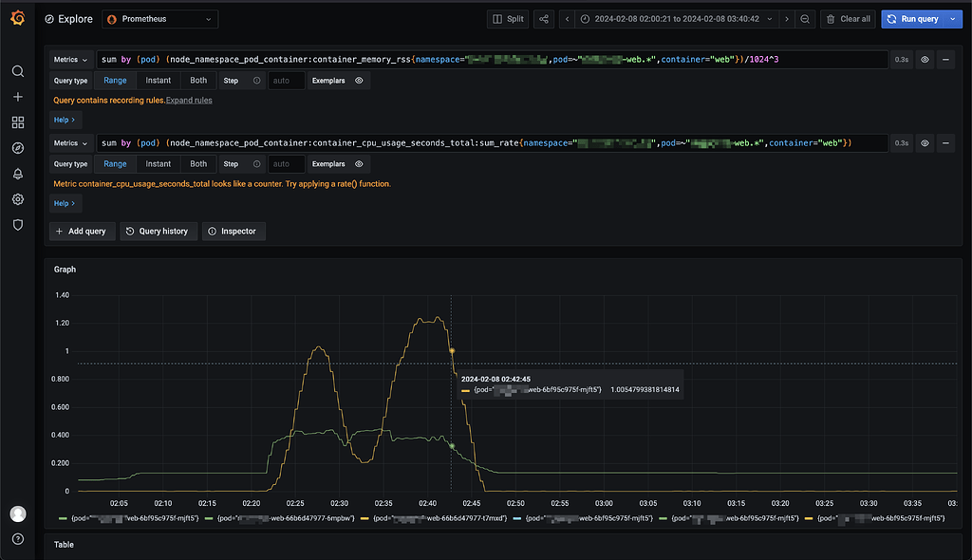Image resolution: width=972 pixels, height=560 pixels.
Task: Expand the Run query interval dropdown arrow
Action: (x=952, y=19)
